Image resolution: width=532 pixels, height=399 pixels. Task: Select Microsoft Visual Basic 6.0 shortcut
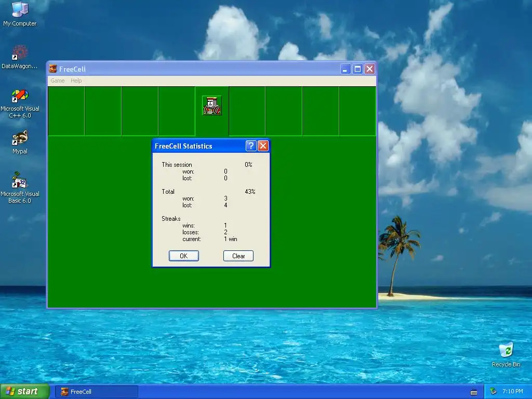tap(20, 188)
